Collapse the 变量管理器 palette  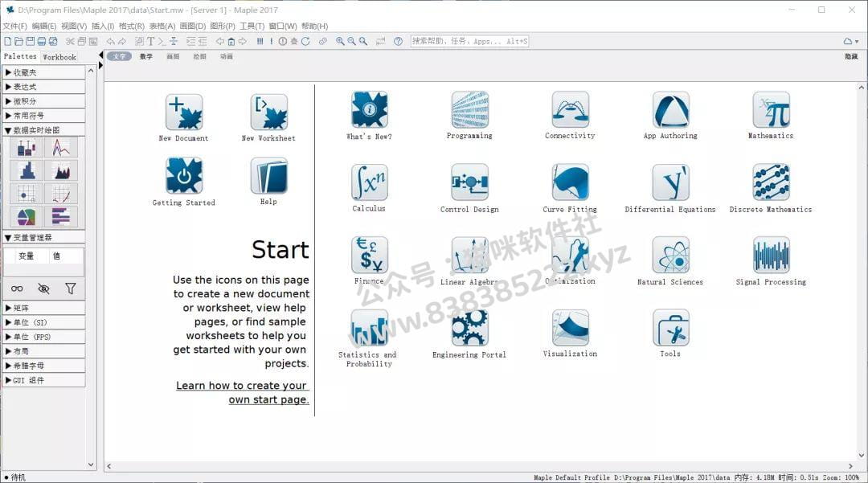click(43, 237)
